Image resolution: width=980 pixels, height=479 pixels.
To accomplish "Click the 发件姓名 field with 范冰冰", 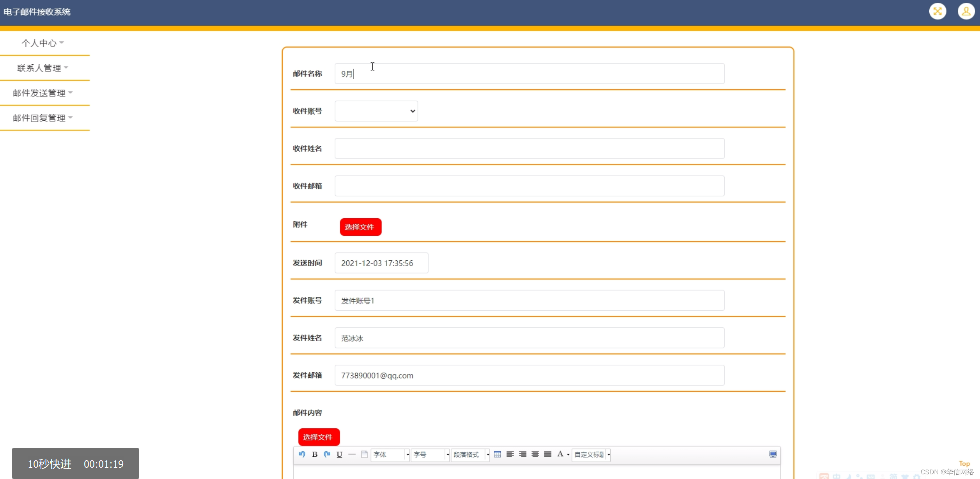I will (529, 338).
